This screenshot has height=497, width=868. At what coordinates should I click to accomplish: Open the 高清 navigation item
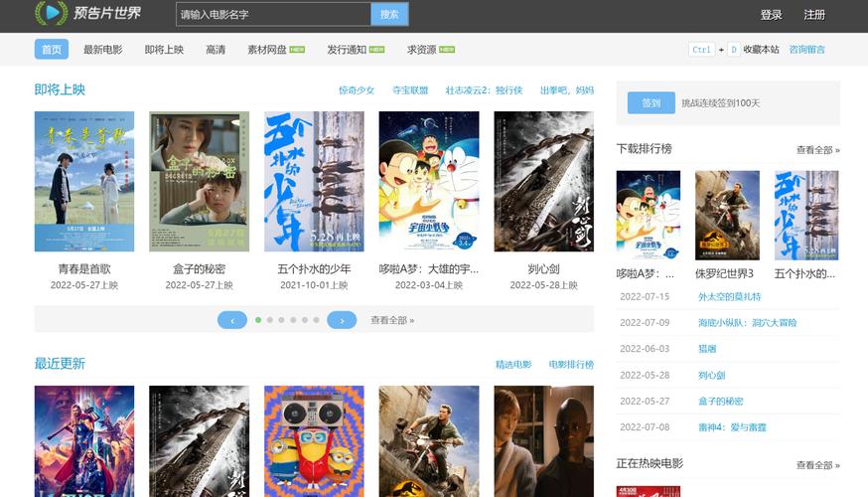click(216, 50)
